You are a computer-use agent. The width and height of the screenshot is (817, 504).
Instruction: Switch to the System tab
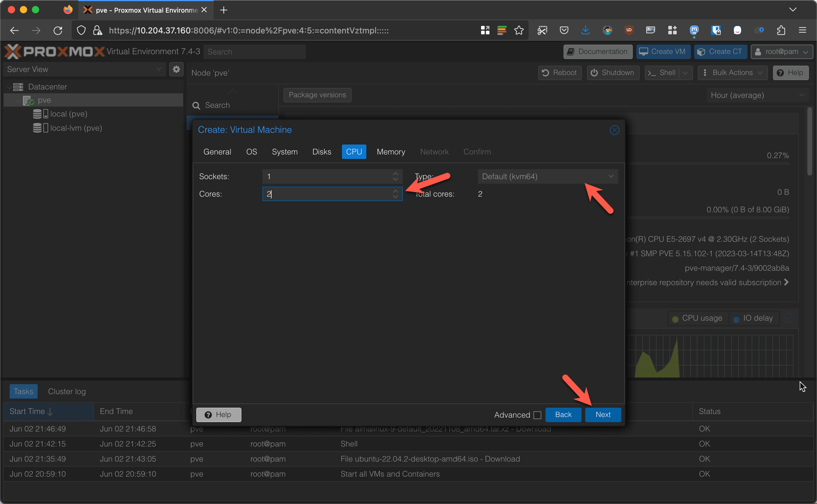(x=284, y=152)
